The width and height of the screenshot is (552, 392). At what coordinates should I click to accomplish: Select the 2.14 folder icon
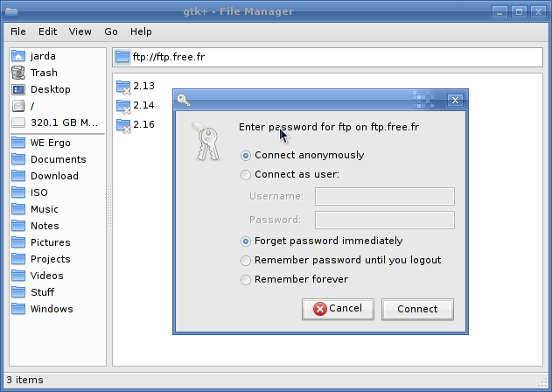pyautogui.click(x=123, y=107)
